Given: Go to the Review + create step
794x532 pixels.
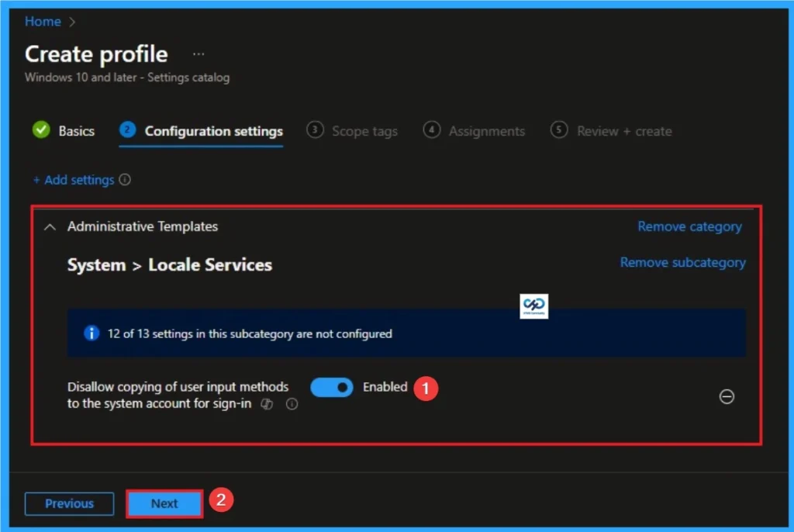Looking at the screenshot, I should (623, 130).
